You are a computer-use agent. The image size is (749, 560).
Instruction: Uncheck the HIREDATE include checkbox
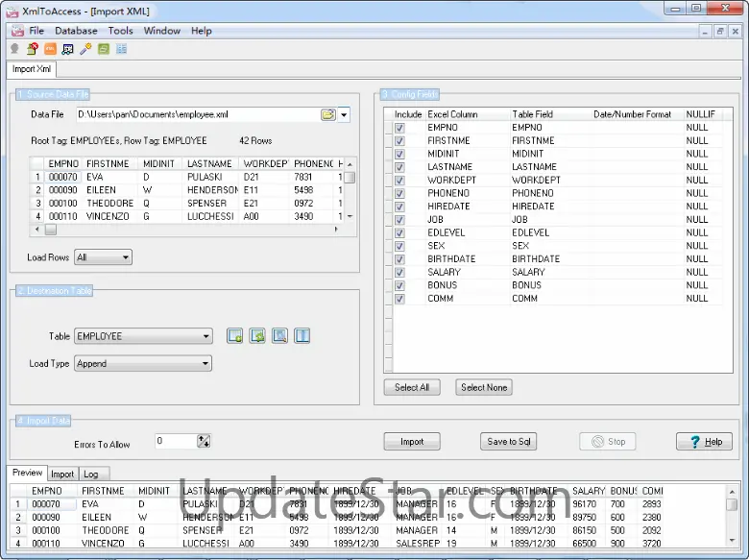click(x=399, y=207)
